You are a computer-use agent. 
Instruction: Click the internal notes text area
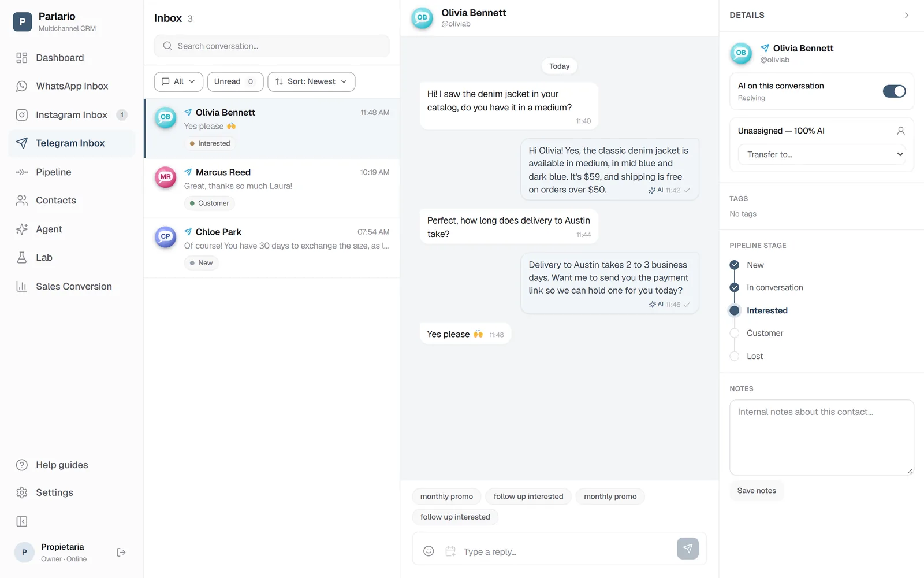pyautogui.click(x=822, y=438)
